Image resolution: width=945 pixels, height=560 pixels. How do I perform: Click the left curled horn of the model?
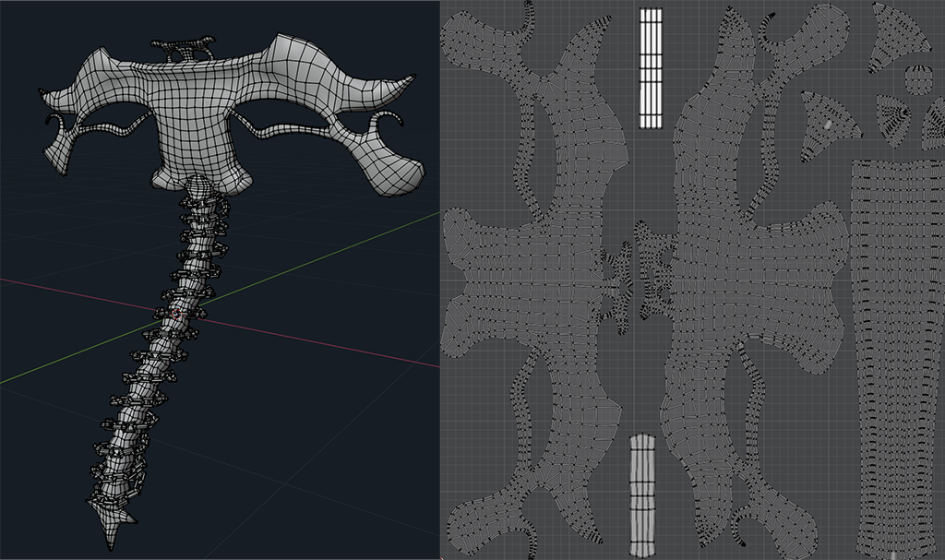pos(57,123)
